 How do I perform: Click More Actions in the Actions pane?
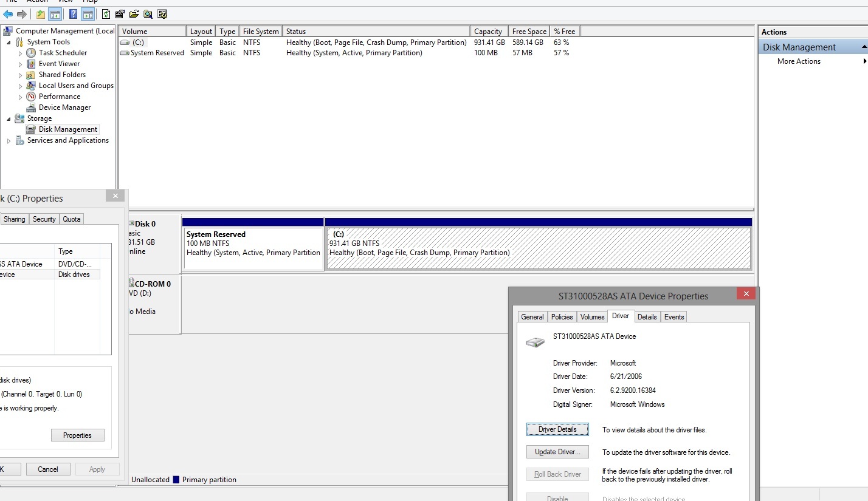(799, 61)
